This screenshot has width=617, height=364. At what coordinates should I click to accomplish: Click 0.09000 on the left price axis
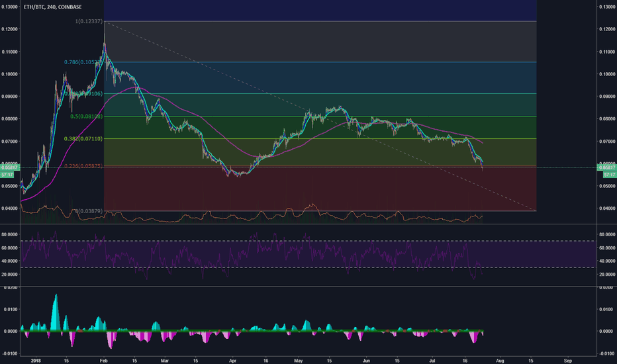coord(9,97)
